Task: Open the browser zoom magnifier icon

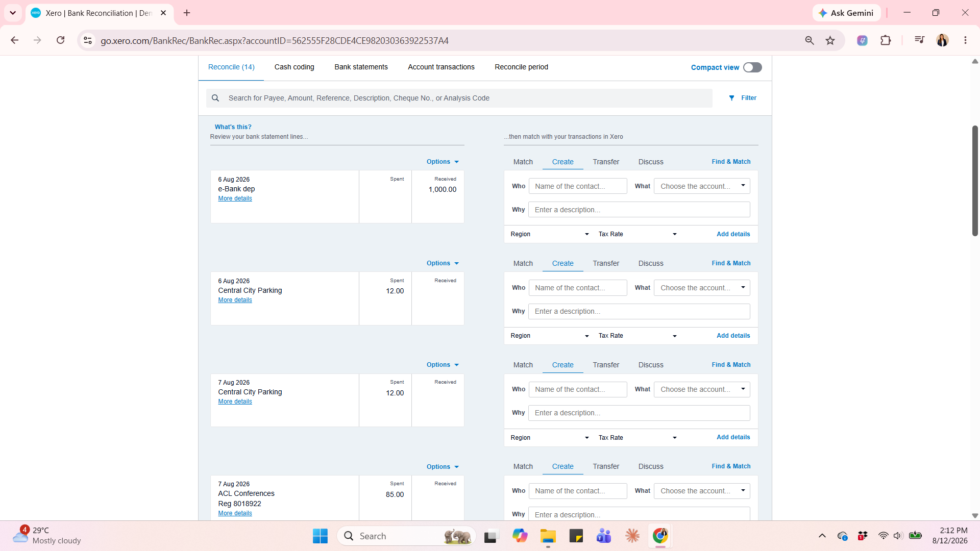Action: point(810,40)
